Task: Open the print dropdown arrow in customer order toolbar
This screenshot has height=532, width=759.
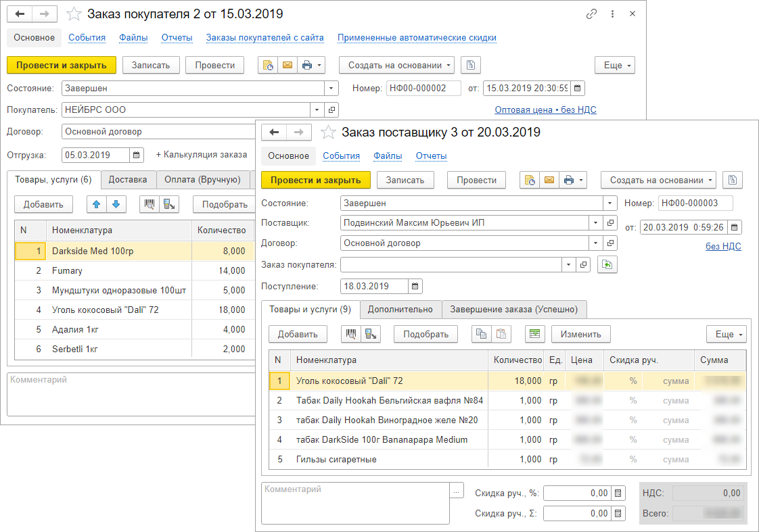Action: (x=319, y=66)
